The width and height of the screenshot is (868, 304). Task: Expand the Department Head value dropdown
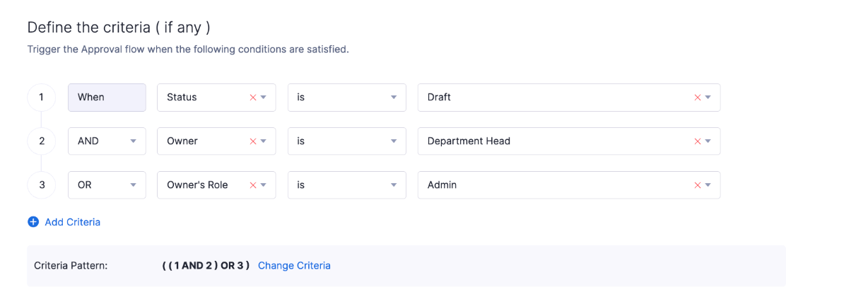pos(708,141)
